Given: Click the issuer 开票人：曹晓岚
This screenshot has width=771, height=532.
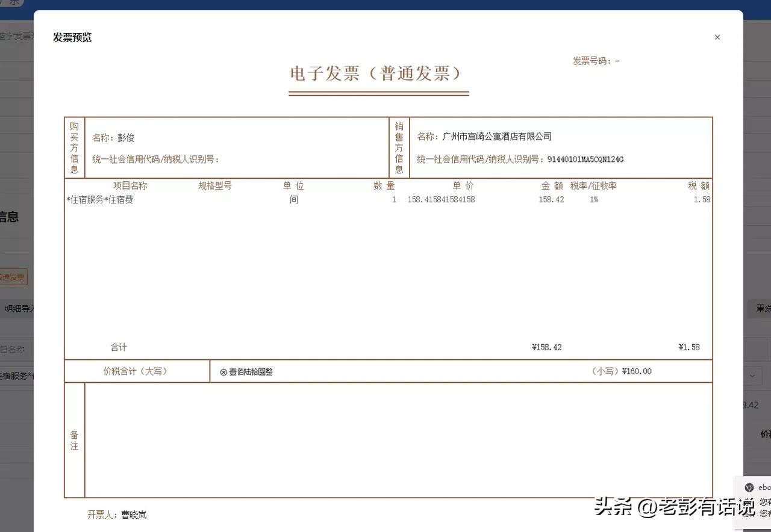Looking at the screenshot, I should tap(117, 515).
